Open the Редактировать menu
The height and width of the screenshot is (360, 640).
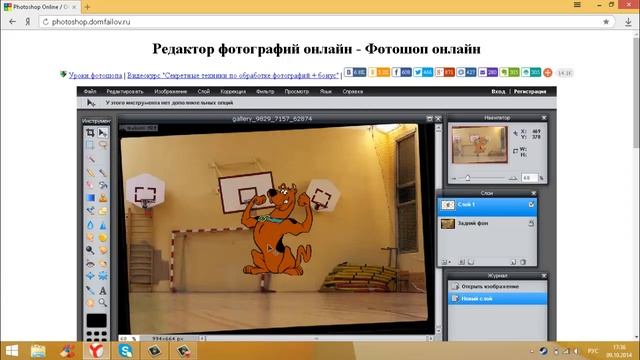[125, 91]
